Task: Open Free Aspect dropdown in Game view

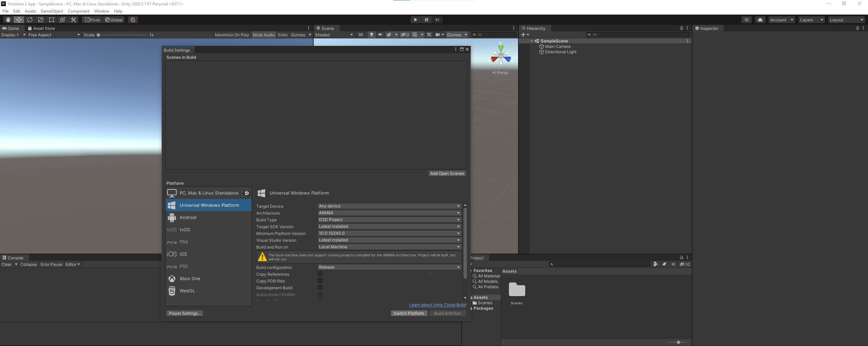Action: pyautogui.click(x=54, y=35)
